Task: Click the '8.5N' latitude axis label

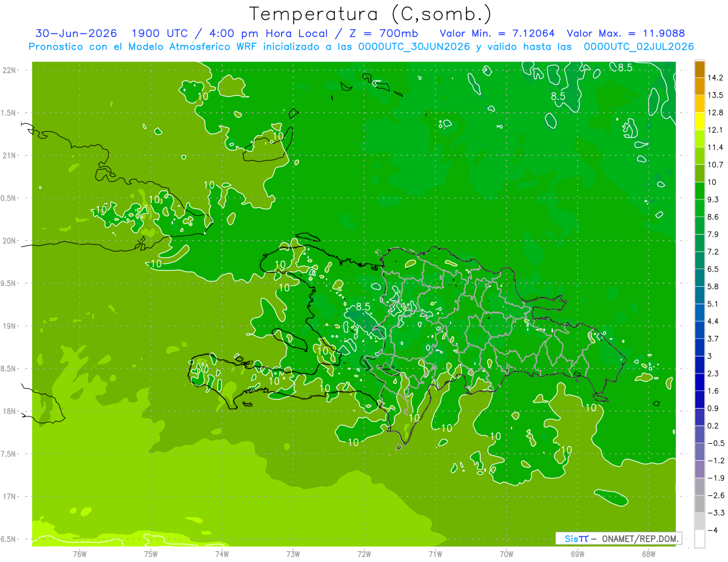Action: (x=10, y=369)
